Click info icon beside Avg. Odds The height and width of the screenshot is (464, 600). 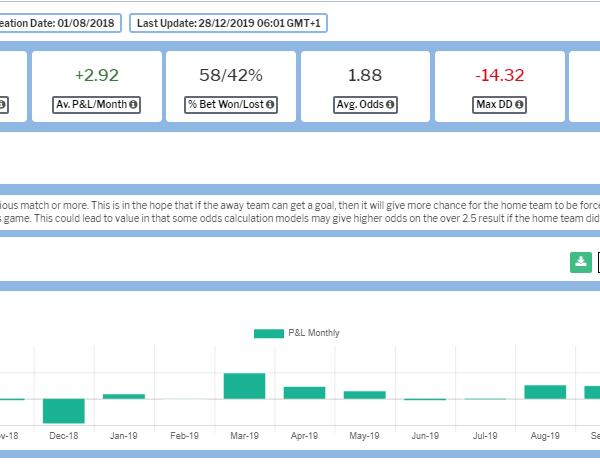click(389, 104)
